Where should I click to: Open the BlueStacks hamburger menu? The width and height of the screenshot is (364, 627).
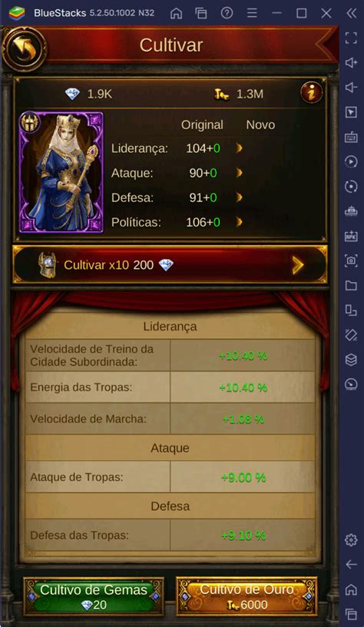252,13
